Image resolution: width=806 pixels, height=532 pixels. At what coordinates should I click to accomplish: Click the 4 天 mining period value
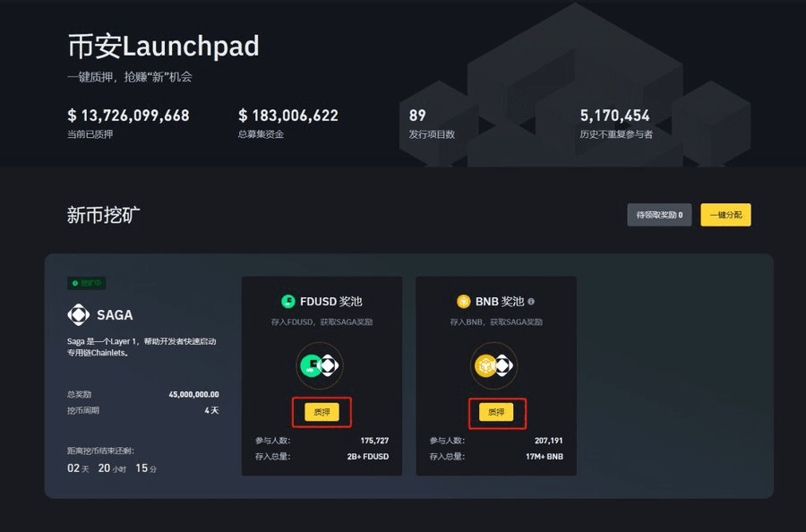[211, 410]
